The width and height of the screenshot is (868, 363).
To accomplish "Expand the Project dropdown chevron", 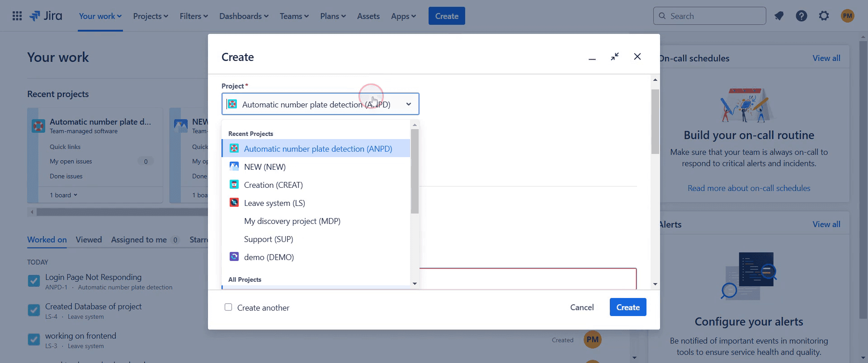I will [x=409, y=104].
